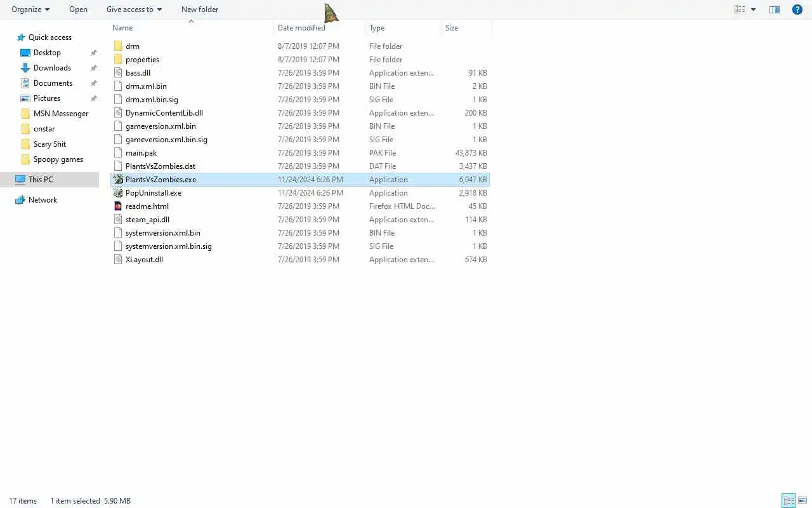
Task: Click the bass.dll file icon
Action: tap(118, 73)
